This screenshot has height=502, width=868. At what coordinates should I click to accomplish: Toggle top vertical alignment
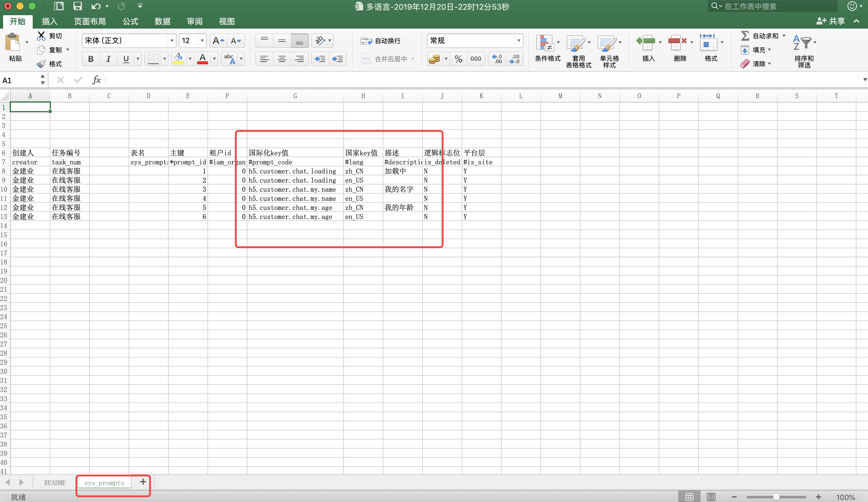click(x=264, y=41)
